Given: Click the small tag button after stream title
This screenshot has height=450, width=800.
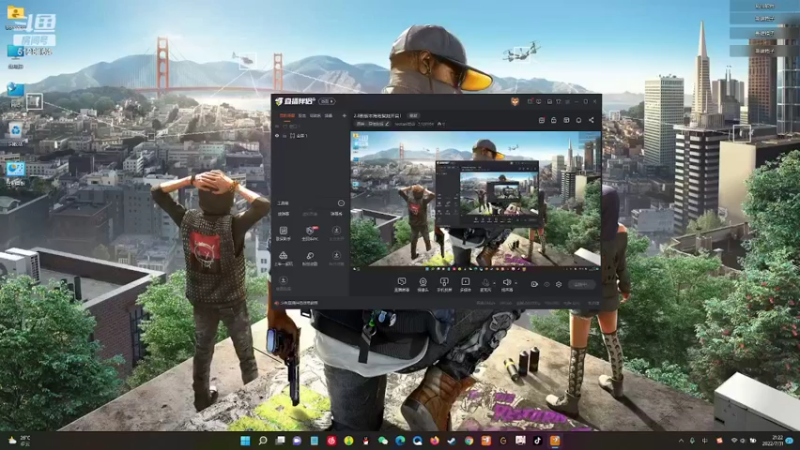Looking at the screenshot, I should (413, 116).
